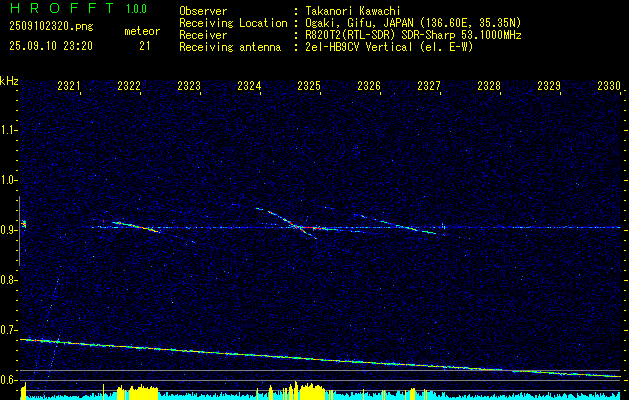
Task: Click the Receiver label
Action: pyautogui.click(x=203, y=35)
